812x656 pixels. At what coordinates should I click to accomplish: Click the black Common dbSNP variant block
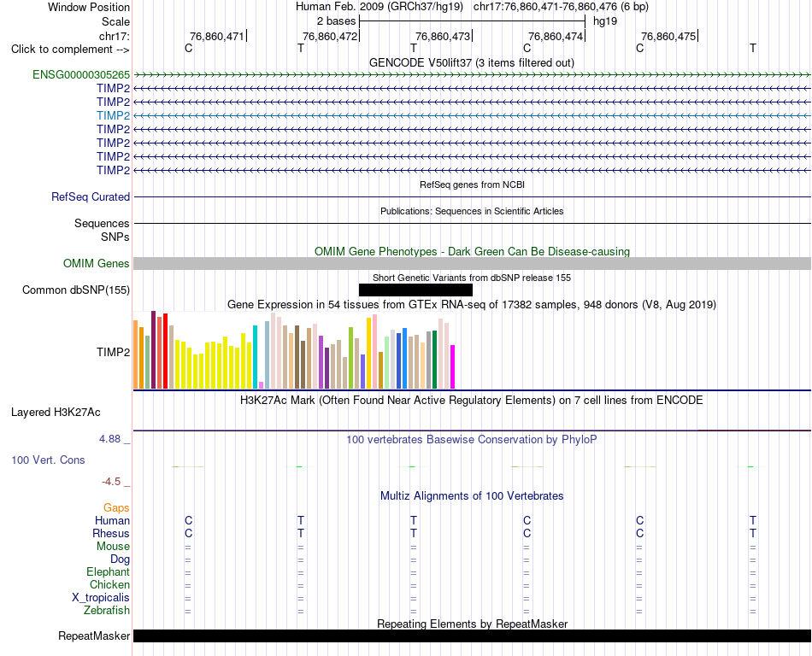click(415, 290)
